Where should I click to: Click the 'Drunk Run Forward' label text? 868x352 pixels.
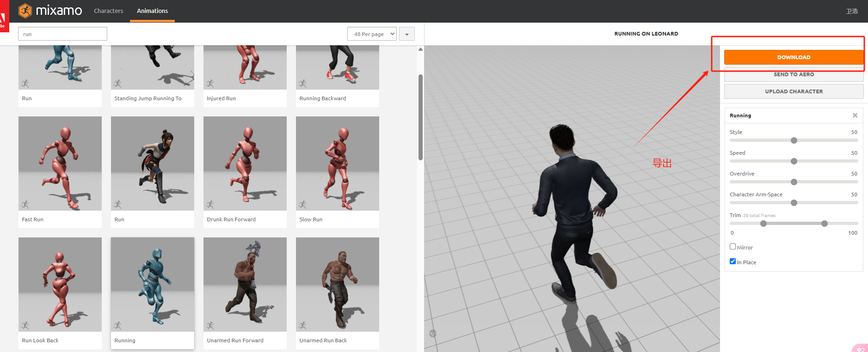pos(231,219)
